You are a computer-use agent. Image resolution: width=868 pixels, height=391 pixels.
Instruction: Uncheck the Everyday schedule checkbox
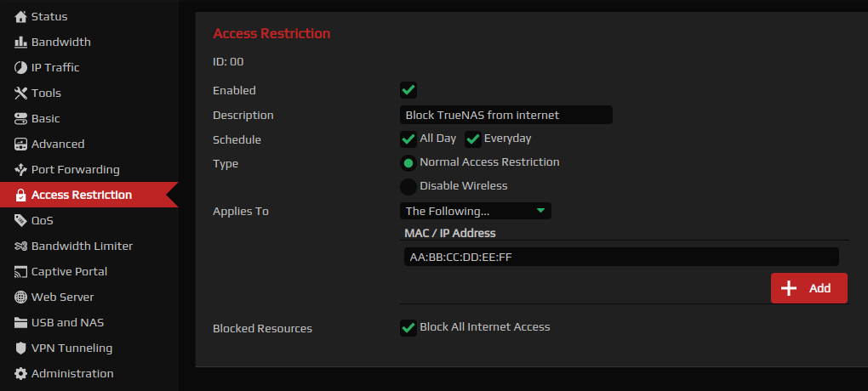pos(473,139)
